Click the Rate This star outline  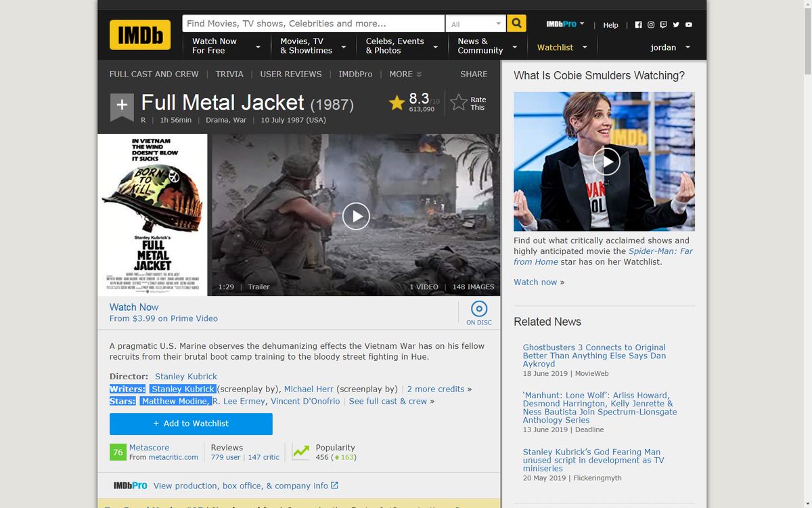(x=459, y=102)
